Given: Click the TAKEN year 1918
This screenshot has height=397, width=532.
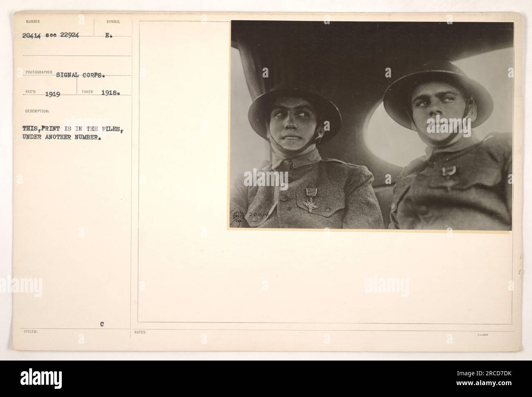Looking at the screenshot, I should 110,93.
